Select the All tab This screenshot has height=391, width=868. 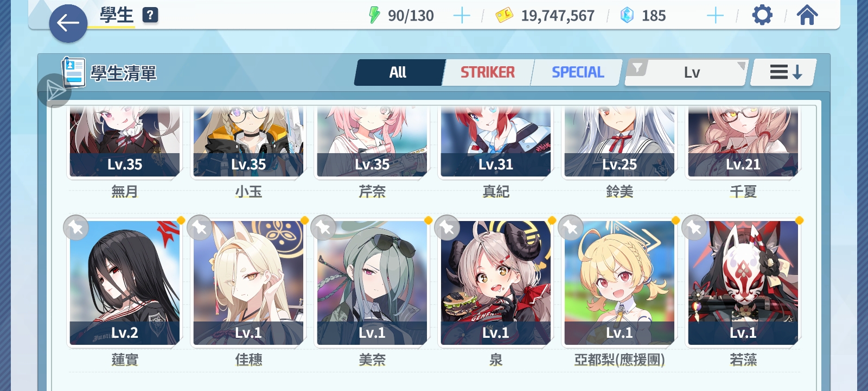point(398,72)
